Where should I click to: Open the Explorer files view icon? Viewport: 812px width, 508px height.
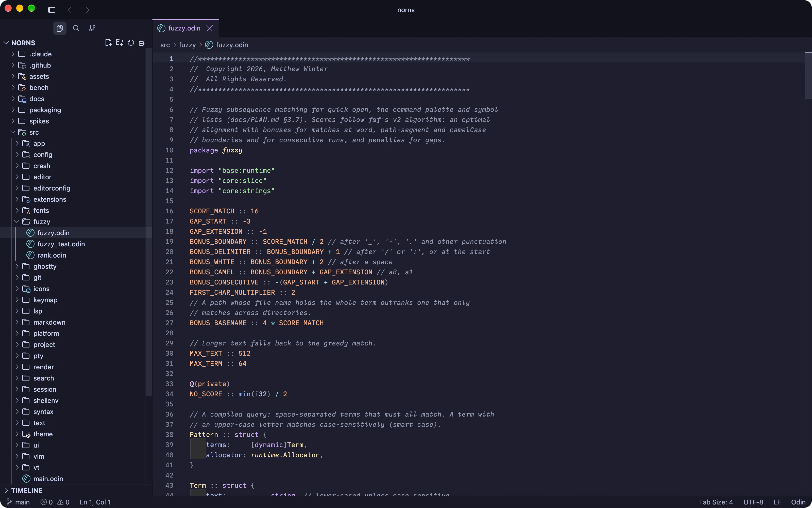click(x=60, y=28)
